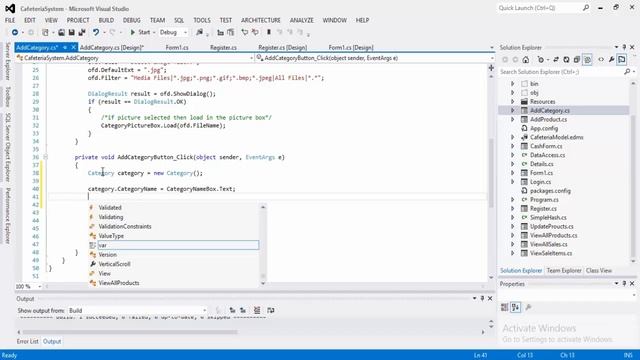Click the Property Pages wrench in Properties panel
Viewport: 640px width, 360px height.
coord(529,307)
